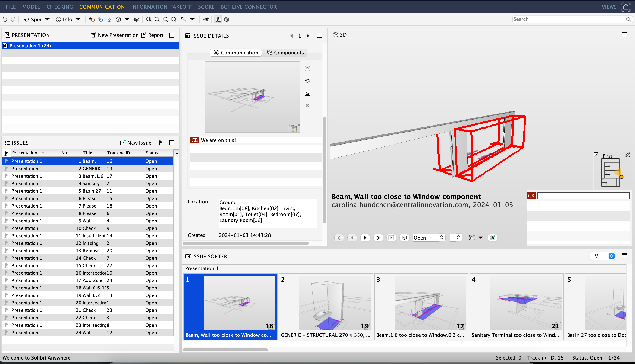Open the CHECKING menu tab
Viewport: 635px width, 364px height.
pos(59,7)
